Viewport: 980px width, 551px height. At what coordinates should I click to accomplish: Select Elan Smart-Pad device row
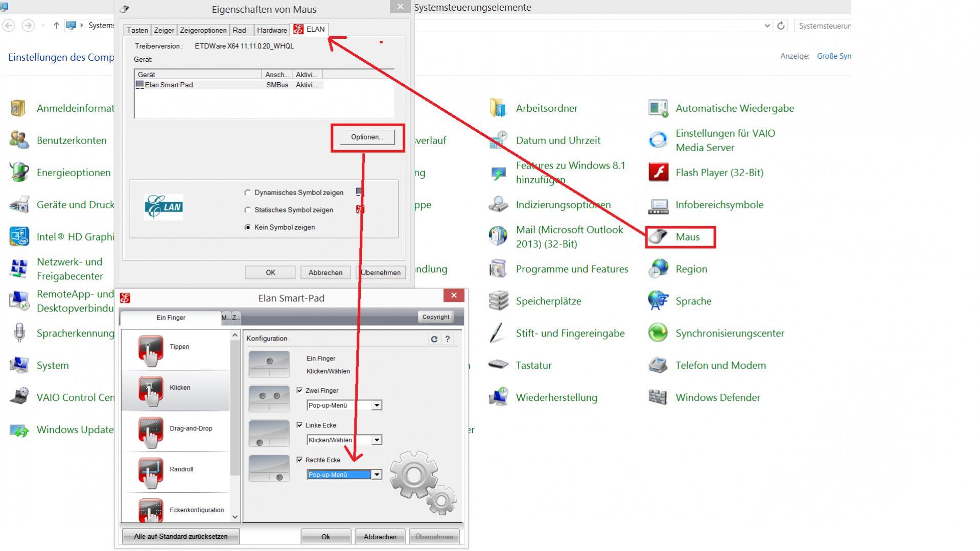[x=229, y=85]
